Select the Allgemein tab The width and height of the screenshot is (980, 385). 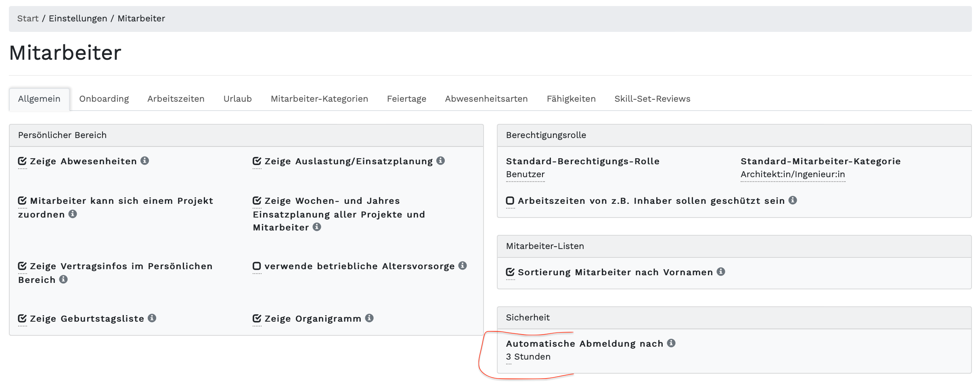39,99
